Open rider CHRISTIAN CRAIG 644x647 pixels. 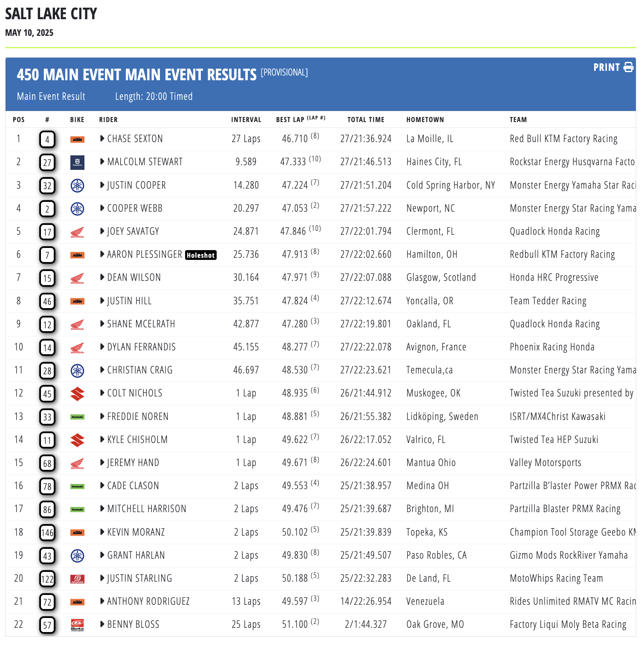(x=140, y=370)
